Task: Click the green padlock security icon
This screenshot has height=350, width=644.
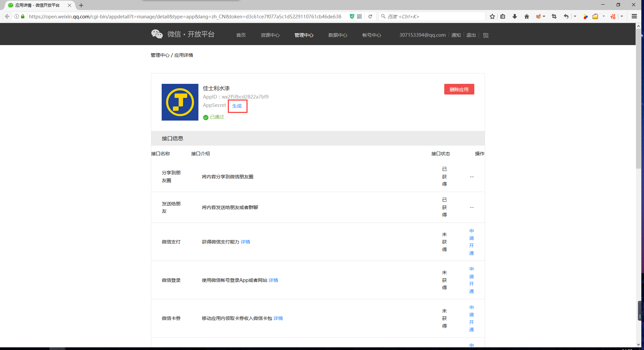Action: click(x=23, y=16)
